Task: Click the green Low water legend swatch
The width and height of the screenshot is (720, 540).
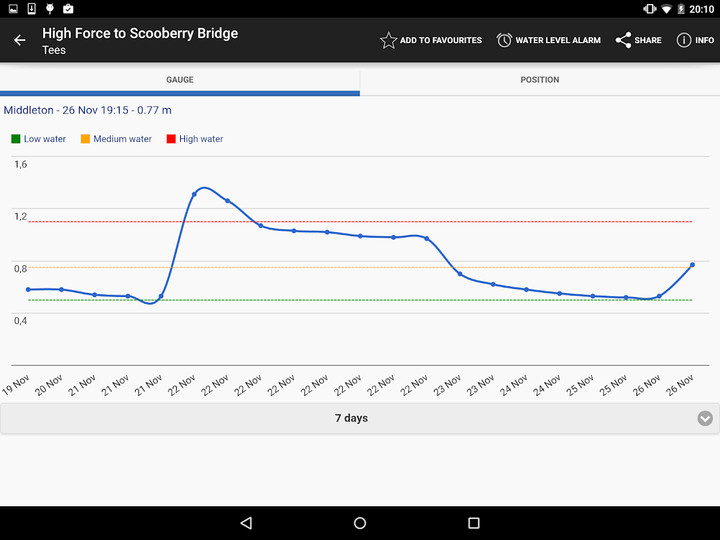Action: click(x=15, y=139)
